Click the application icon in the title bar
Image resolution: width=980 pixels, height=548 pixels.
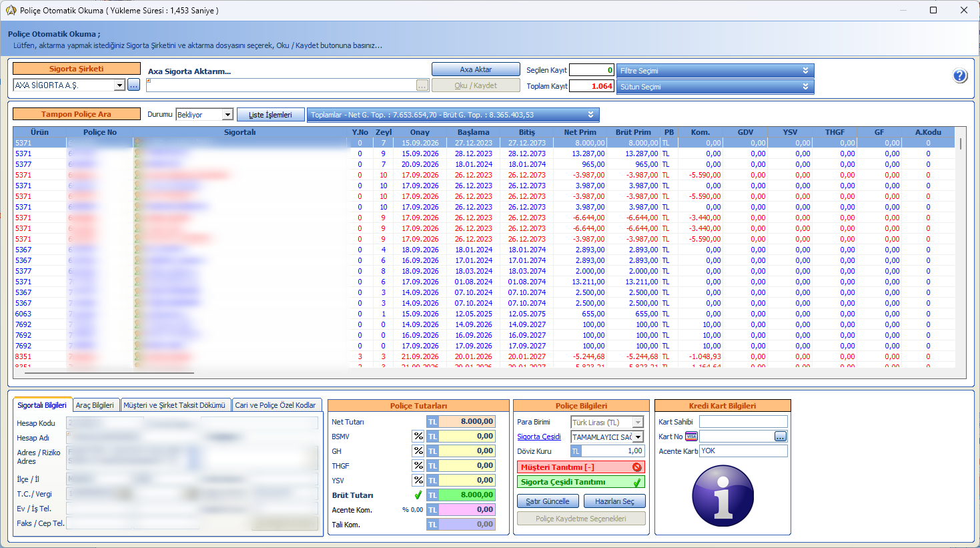point(11,10)
